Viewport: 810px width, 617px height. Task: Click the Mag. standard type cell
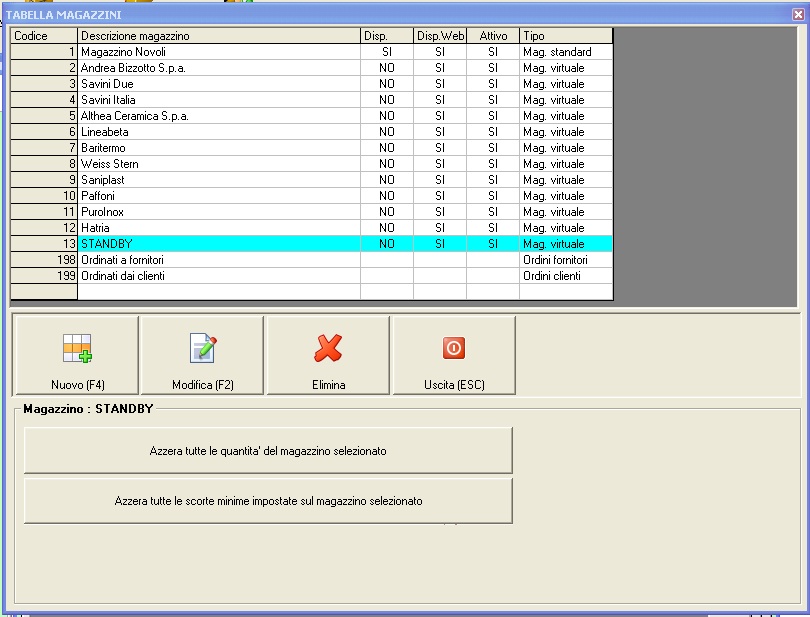pos(566,52)
